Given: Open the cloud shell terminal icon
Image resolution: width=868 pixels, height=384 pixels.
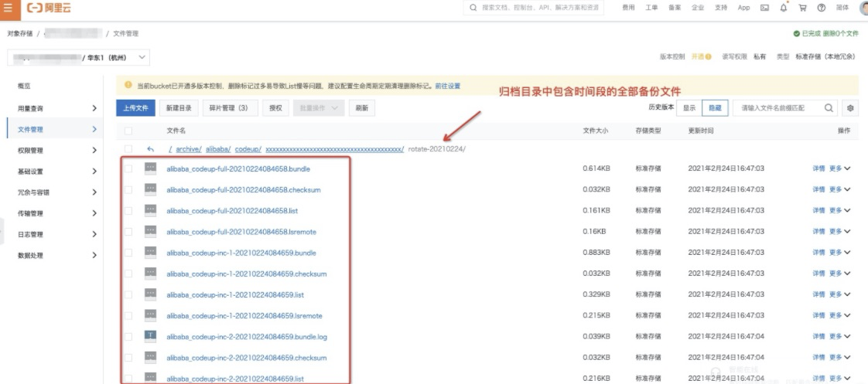Looking at the screenshot, I should point(764,8).
